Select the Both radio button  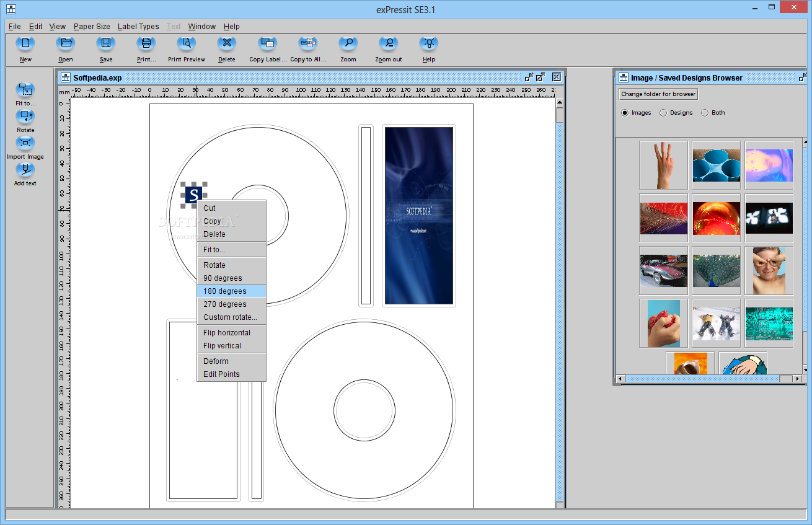705,113
